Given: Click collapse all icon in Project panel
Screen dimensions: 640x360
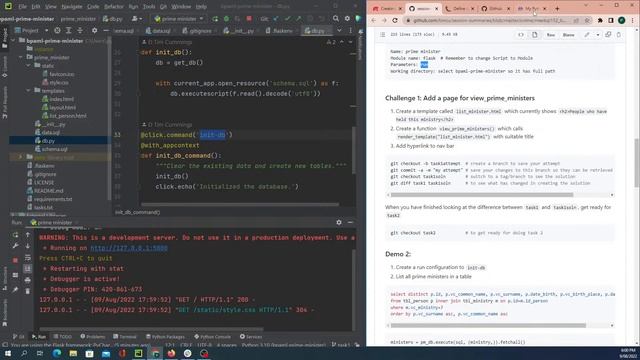Looking at the screenshot, I should pos(80,31).
